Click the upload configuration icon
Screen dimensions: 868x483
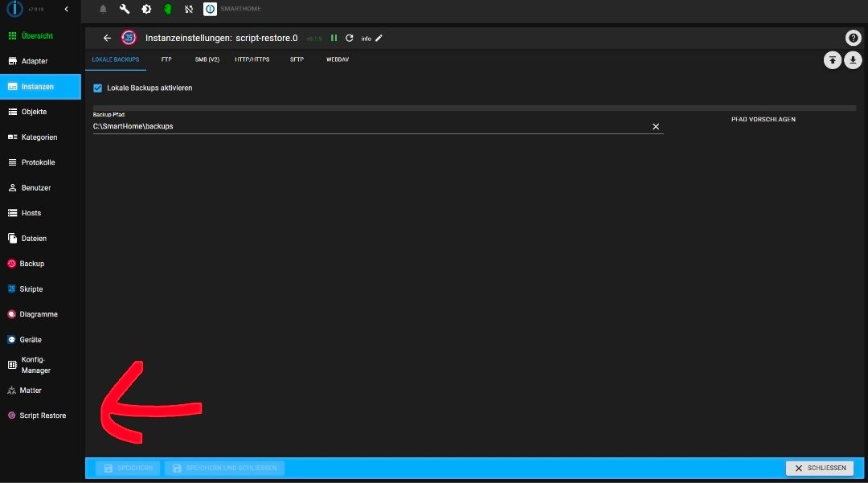(x=833, y=60)
